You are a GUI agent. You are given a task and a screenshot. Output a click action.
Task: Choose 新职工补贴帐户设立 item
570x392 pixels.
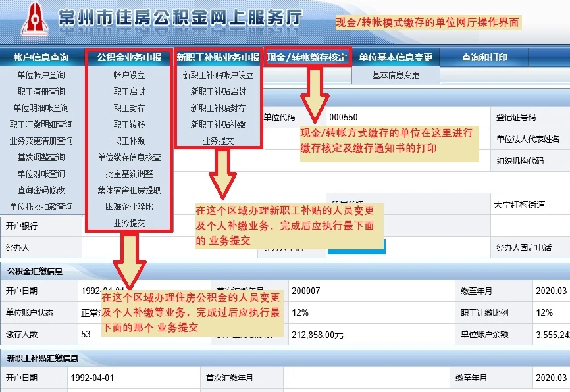pyautogui.click(x=218, y=75)
